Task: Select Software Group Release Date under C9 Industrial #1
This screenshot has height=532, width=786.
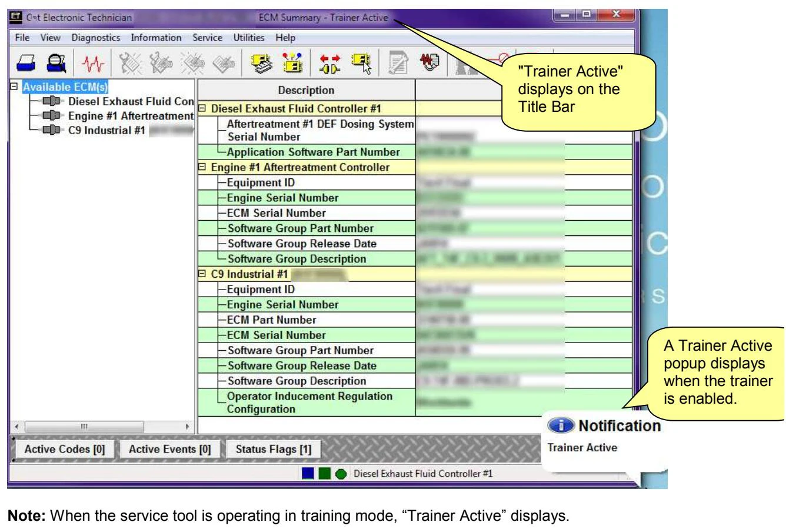Action: pos(414,365)
